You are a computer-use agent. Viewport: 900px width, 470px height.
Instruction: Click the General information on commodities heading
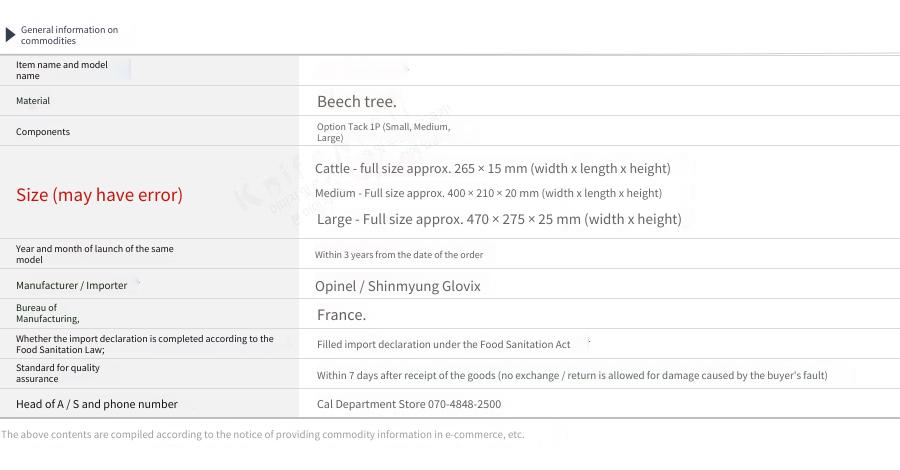pyautogui.click(x=69, y=35)
